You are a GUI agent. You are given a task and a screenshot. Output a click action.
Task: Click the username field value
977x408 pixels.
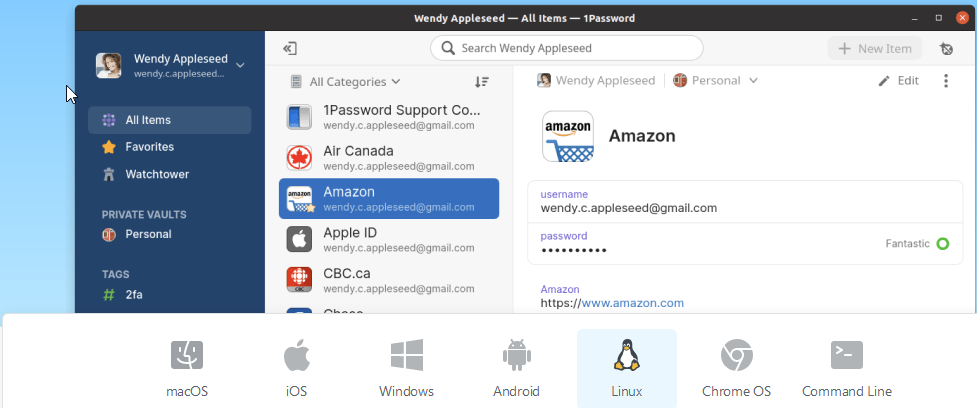point(629,208)
